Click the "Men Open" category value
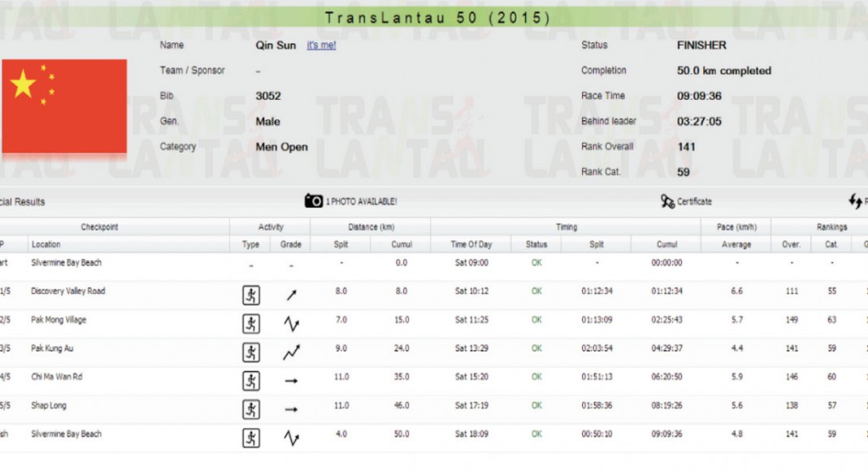 point(282,147)
